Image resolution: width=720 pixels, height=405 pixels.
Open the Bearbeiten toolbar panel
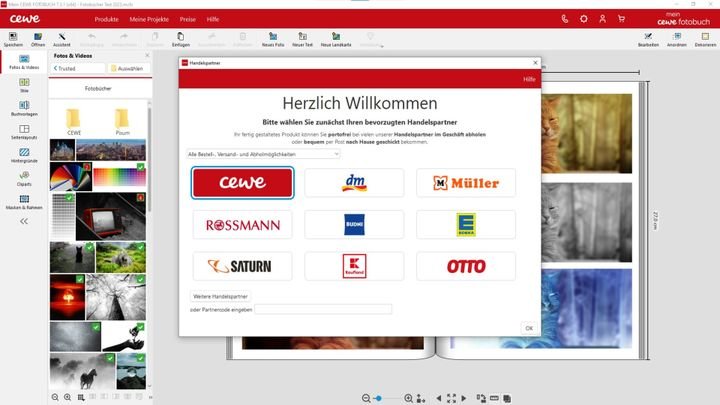(648, 39)
